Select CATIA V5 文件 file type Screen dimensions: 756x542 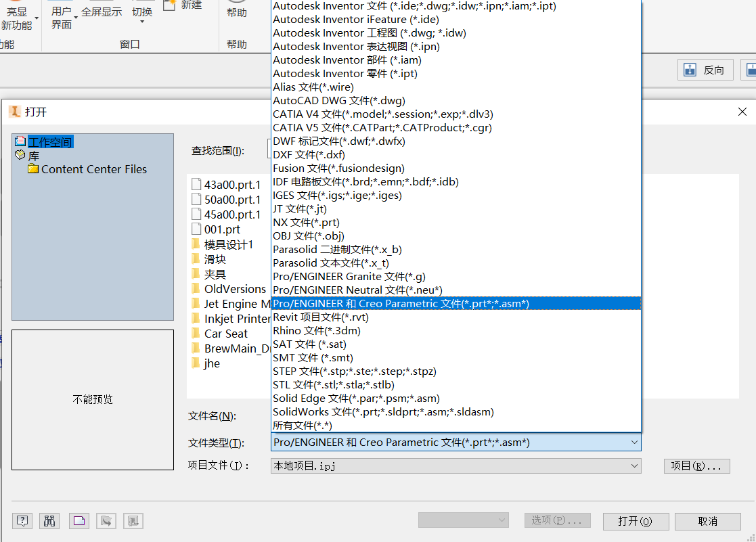pos(456,127)
